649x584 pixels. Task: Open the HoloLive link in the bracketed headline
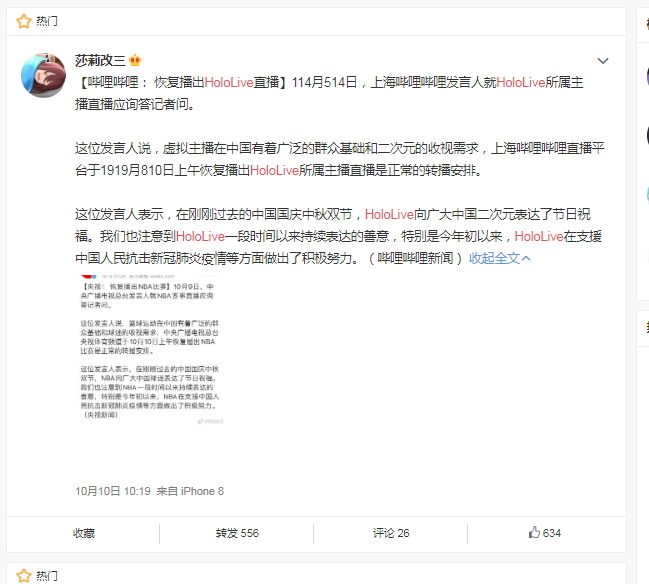(228, 82)
